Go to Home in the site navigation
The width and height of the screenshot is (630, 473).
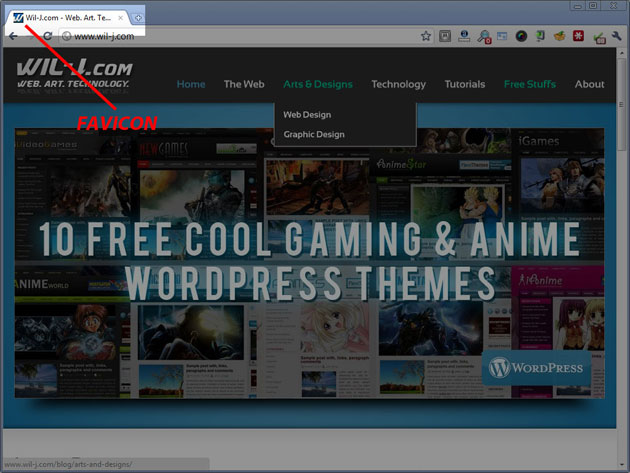(191, 84)
